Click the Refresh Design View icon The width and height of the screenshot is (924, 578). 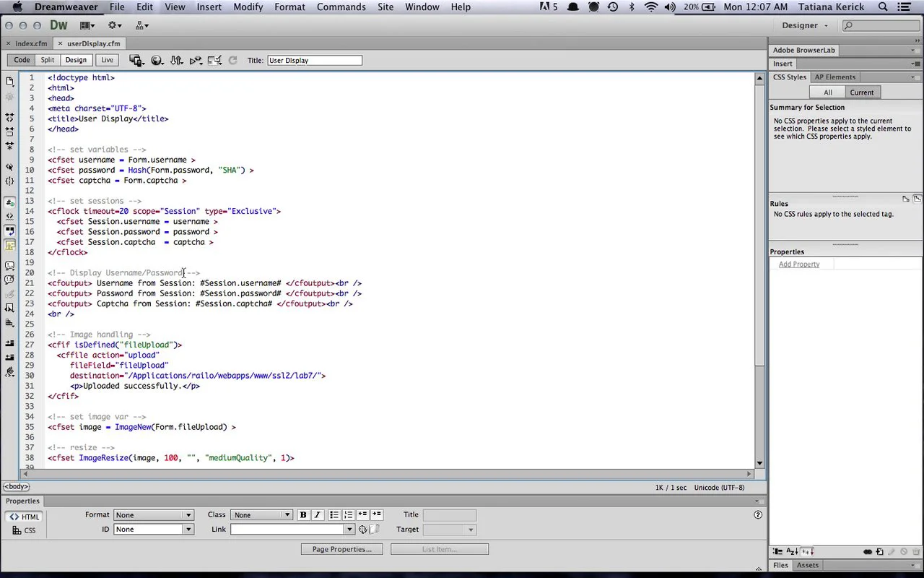coord(232,61)
